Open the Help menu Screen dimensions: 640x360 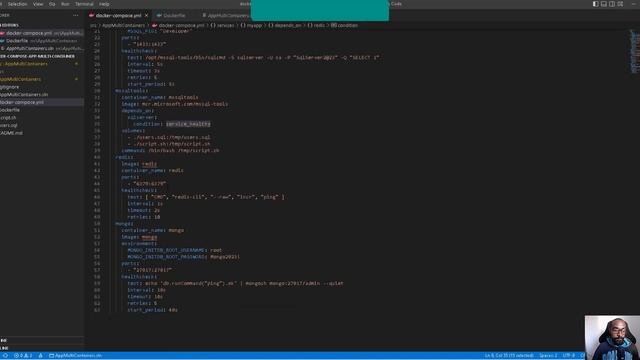[104, 4]
